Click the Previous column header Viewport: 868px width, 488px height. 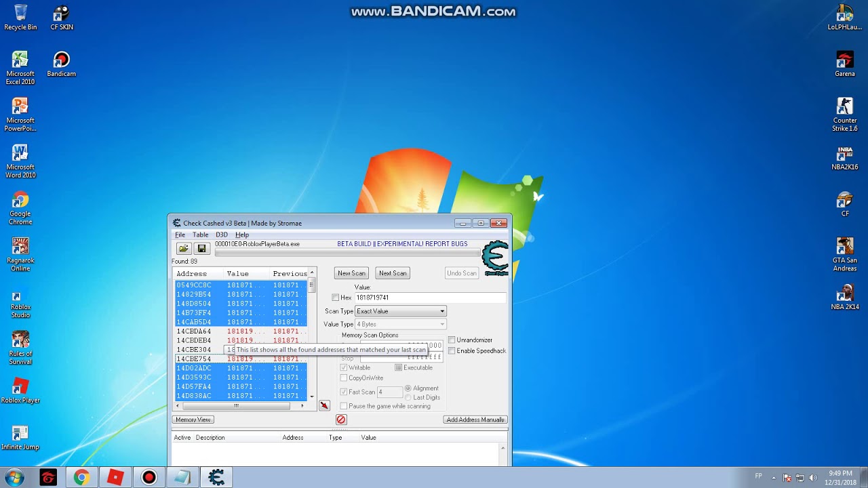290,274
